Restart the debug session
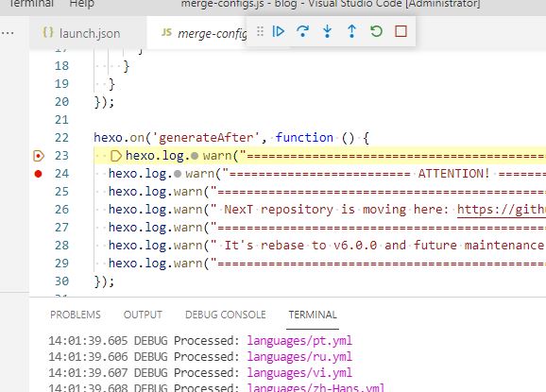The image size is (546, 392). (376, 31)
